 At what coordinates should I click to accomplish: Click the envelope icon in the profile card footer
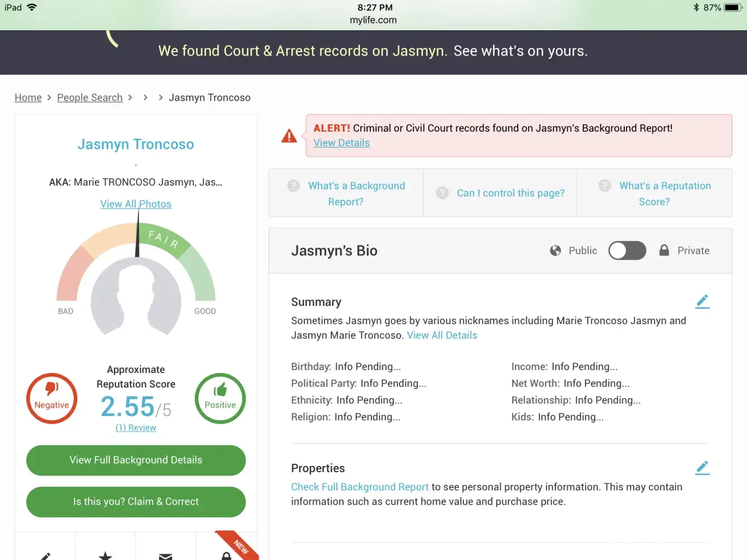pos(165,556)
